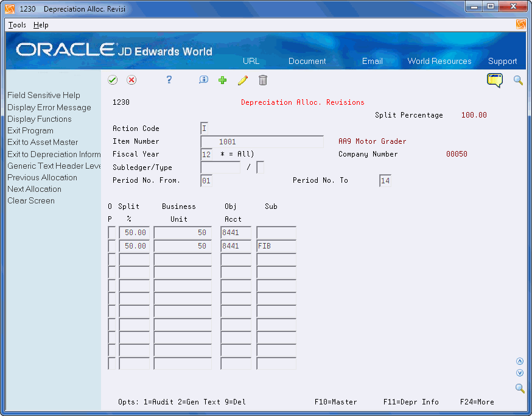The width and height of the screenshot is (532, 416).
Task: Click the OP option field of the first row
Action: 111,233
